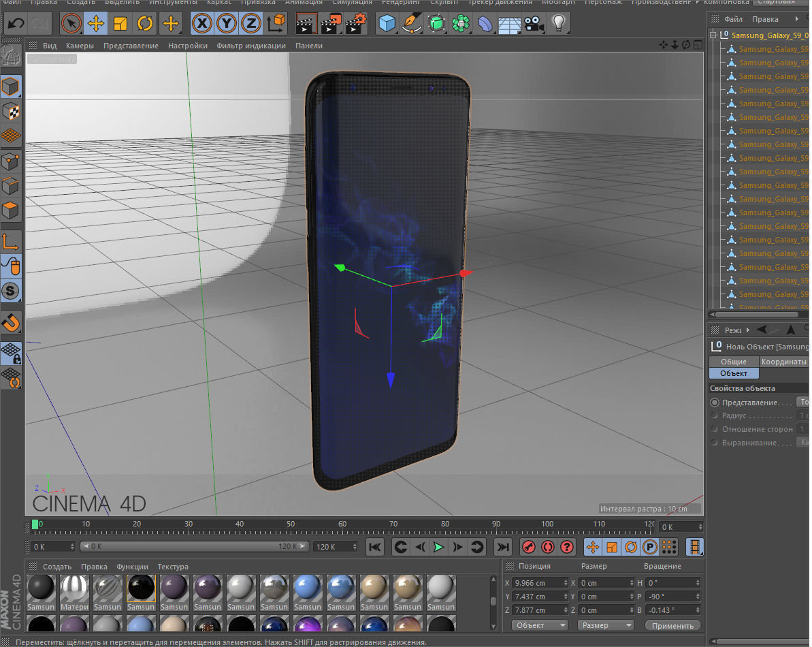Image resolution: width=812 pixels, height=647 pixels.
Task: Add a Cube primitive object
Action: click(x=387, y=23)
